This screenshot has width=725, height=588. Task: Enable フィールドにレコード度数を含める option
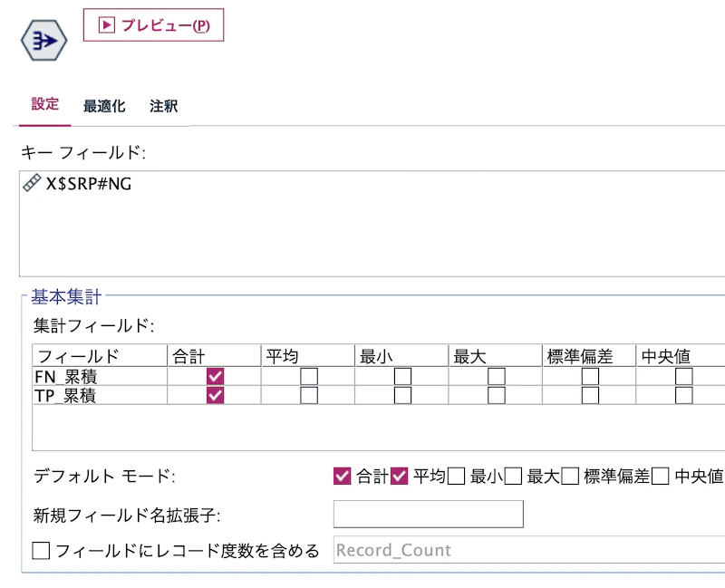coord(40,550)
